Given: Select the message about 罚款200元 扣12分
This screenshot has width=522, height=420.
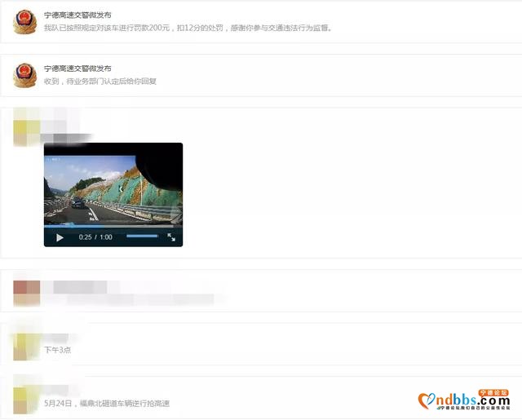Looking at the screenshot, I should [x=188, y=28].
